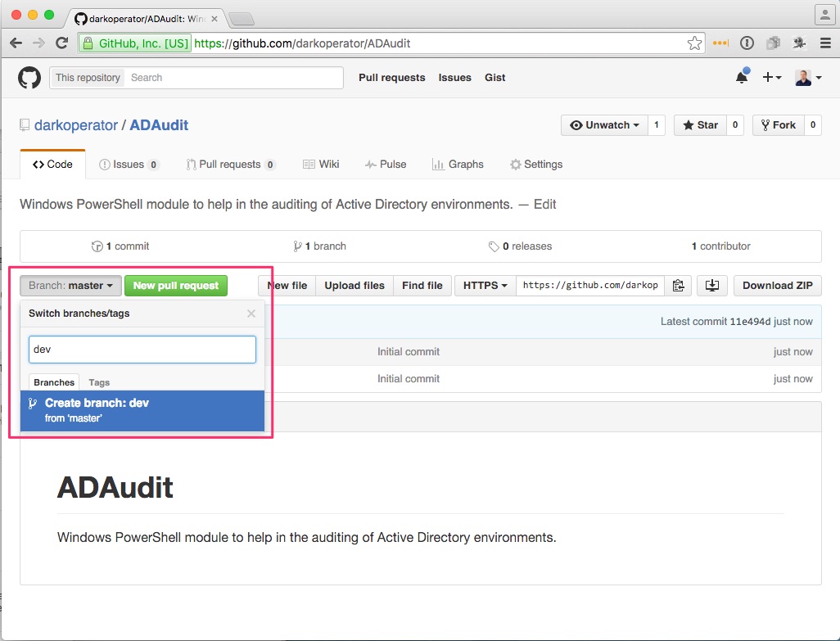View the 0 releases page

(x=520, y=246)
